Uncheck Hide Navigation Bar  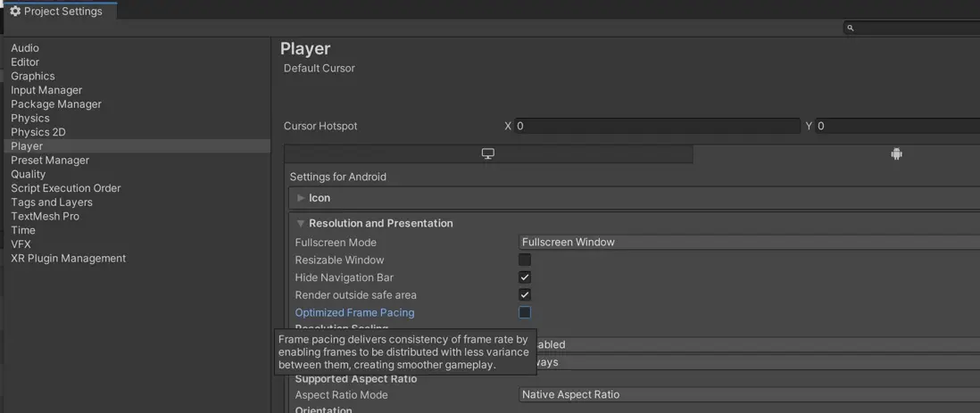525,277
